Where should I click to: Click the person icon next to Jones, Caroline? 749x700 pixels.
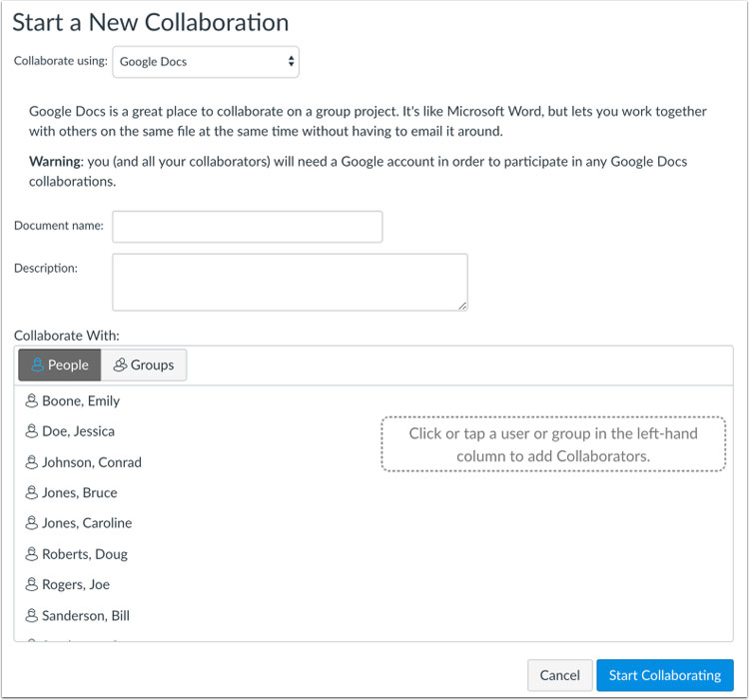point(31,523)
